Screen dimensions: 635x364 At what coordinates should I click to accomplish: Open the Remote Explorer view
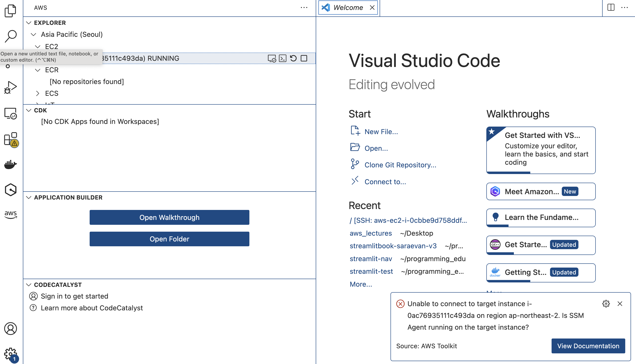10,114
